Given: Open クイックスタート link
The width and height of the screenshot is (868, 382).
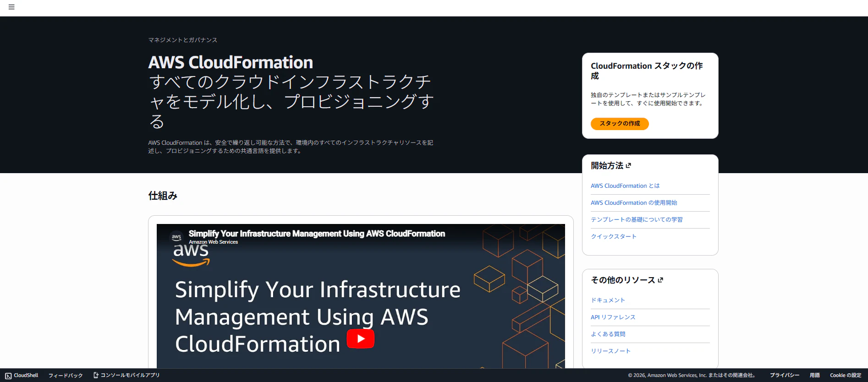Looking at the screenshot, I should 614,237.
